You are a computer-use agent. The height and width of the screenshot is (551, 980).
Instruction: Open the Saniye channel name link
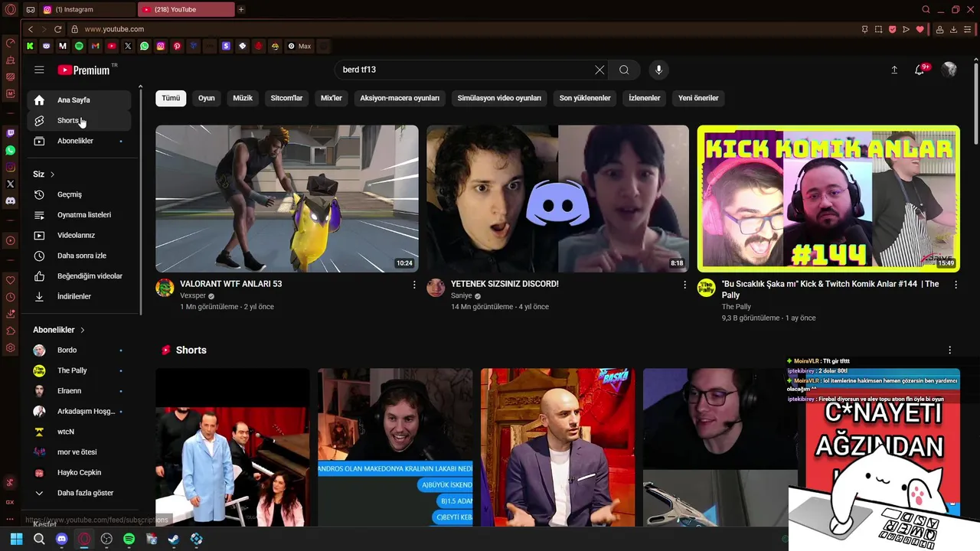[x=461, y=295]
